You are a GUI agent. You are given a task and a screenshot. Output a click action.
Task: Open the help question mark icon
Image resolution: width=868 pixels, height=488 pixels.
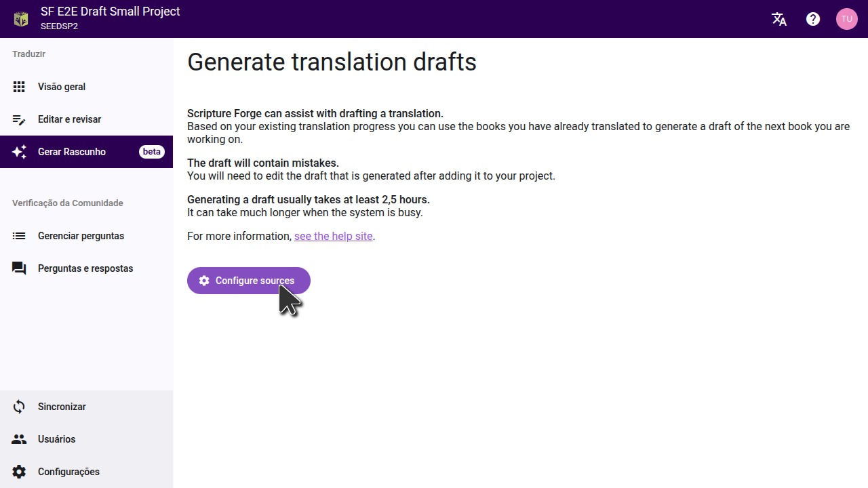coord(813,19)
